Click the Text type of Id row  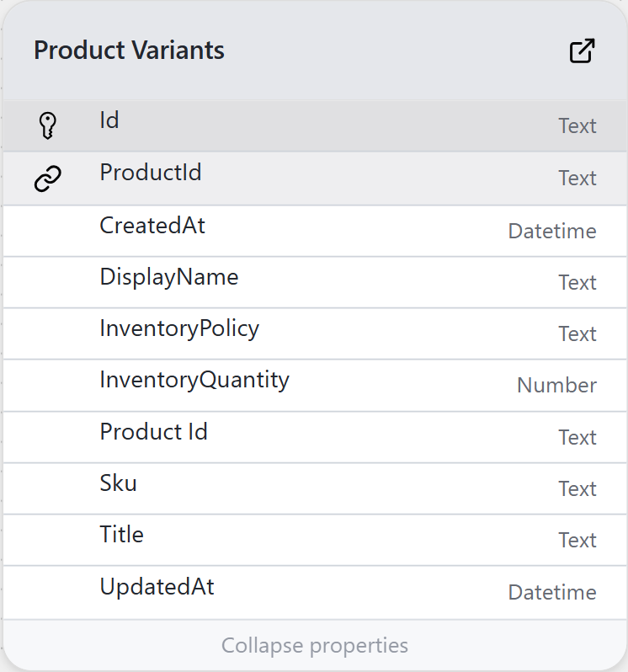tap(577, 126)
